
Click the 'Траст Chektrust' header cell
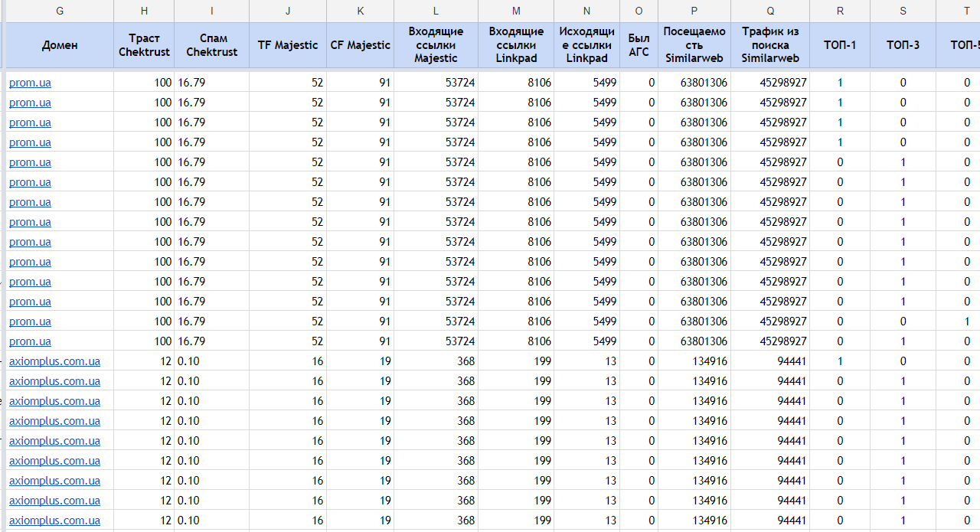(x=144, y=45)
